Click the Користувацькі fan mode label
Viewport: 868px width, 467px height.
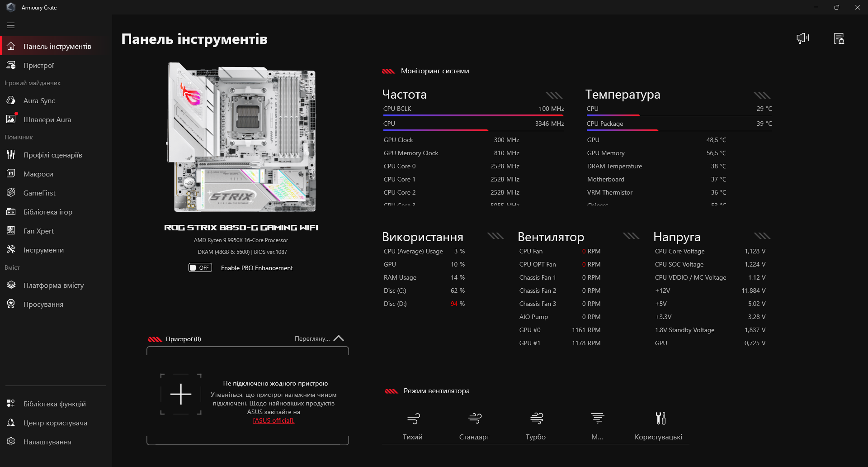[x=658, y=437]
